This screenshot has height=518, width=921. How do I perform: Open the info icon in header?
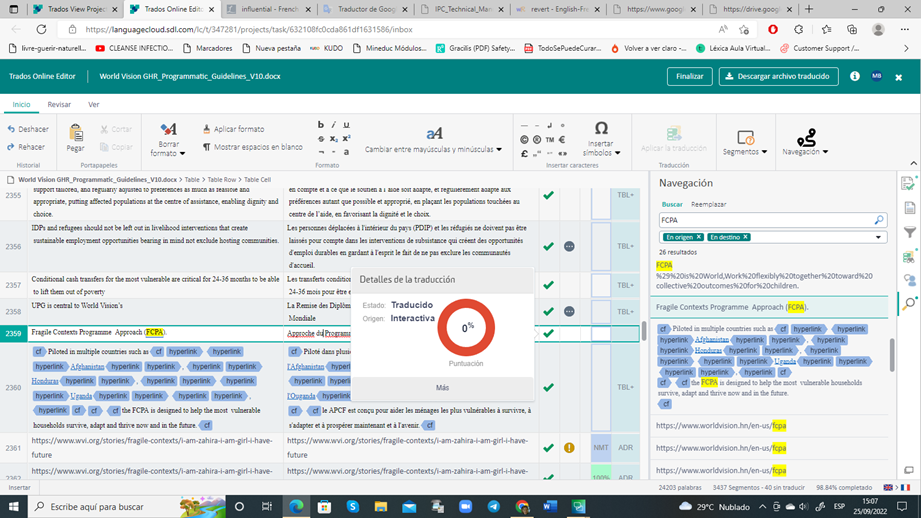[x=855, y=76]
